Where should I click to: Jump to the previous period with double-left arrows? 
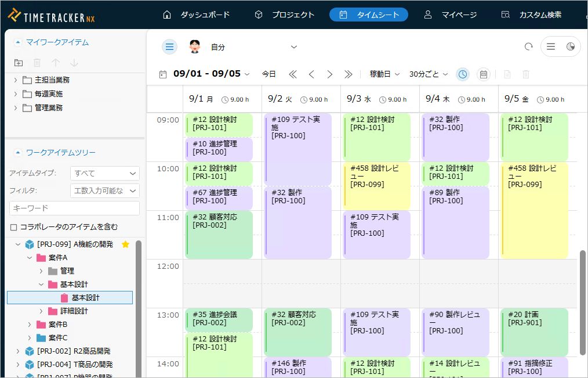click(292, 74)
